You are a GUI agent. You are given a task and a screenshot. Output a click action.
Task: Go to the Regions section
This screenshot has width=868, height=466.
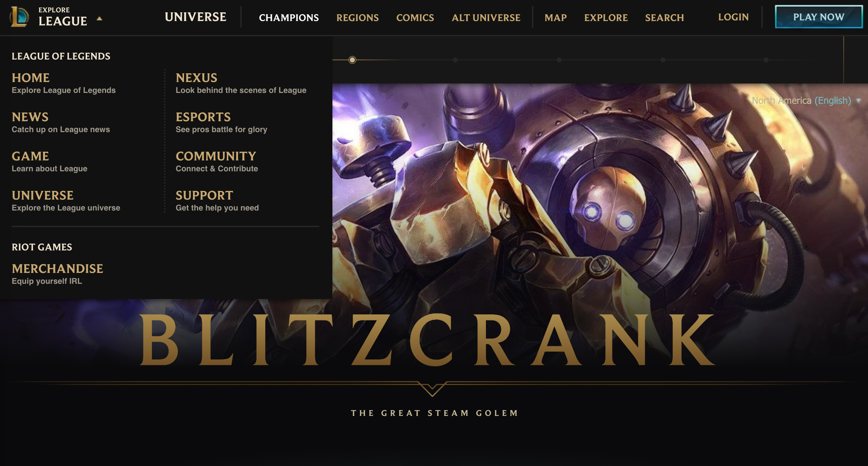pyautogui.click(x=357, y=17)
